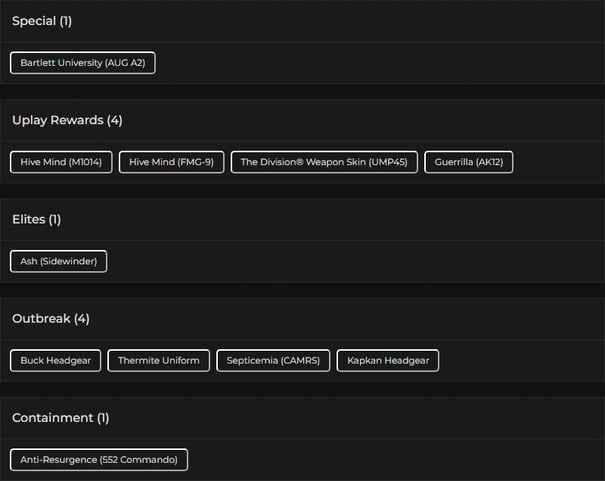Click the (4) count beside Outbreak
Image resolution: width=605 pixels, height=481 pixels.
coord(81,318)
